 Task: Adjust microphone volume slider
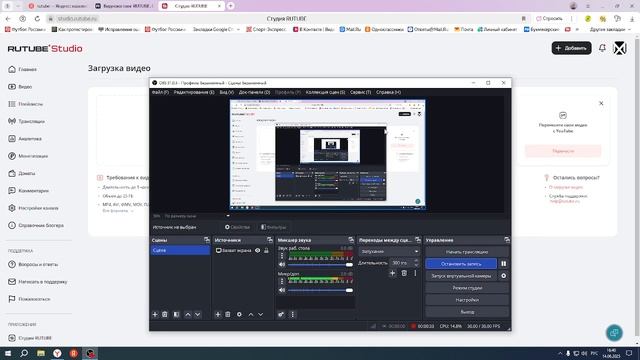pyautogui.click(x=320, y=290)
